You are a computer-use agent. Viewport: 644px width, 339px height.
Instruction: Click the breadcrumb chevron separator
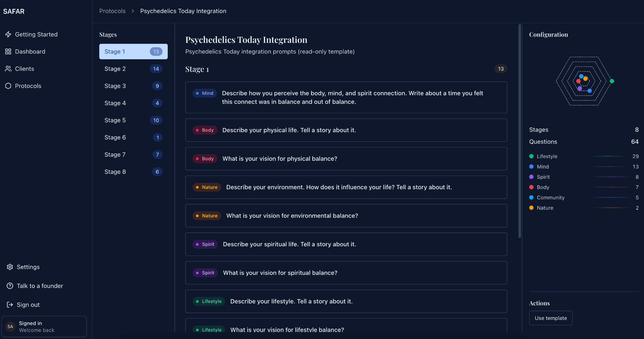tap(133, 11)
